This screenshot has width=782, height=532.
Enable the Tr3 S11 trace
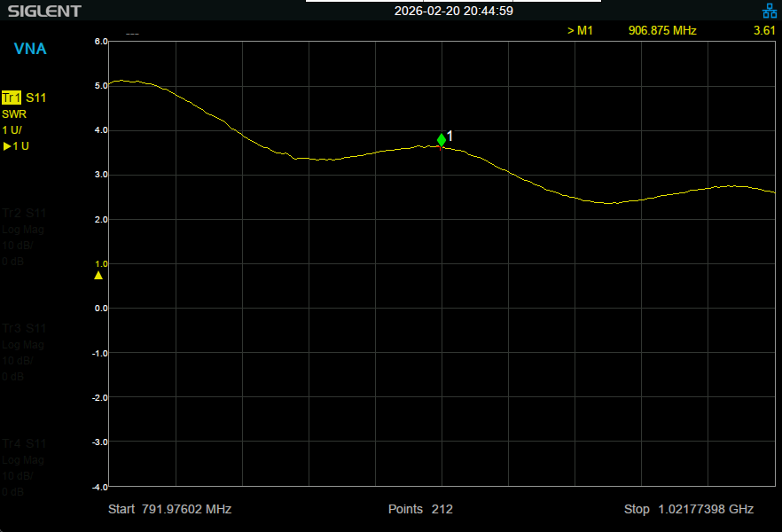tap(24, 328)
